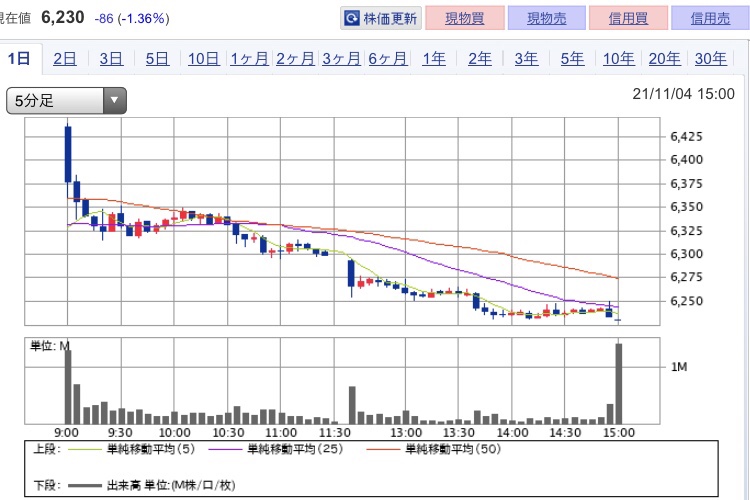Viewport: 750px width, 500px height.
Task: Select the 1日 chart tab
Action: point(19,59)
